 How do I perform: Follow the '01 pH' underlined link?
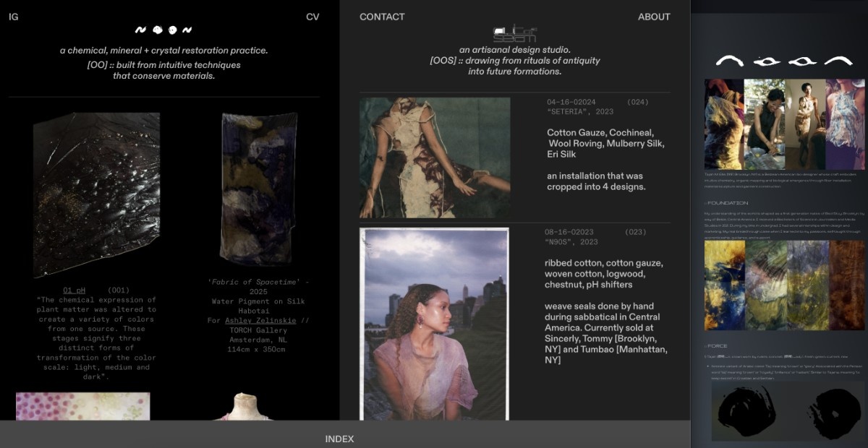pos(74,290)
